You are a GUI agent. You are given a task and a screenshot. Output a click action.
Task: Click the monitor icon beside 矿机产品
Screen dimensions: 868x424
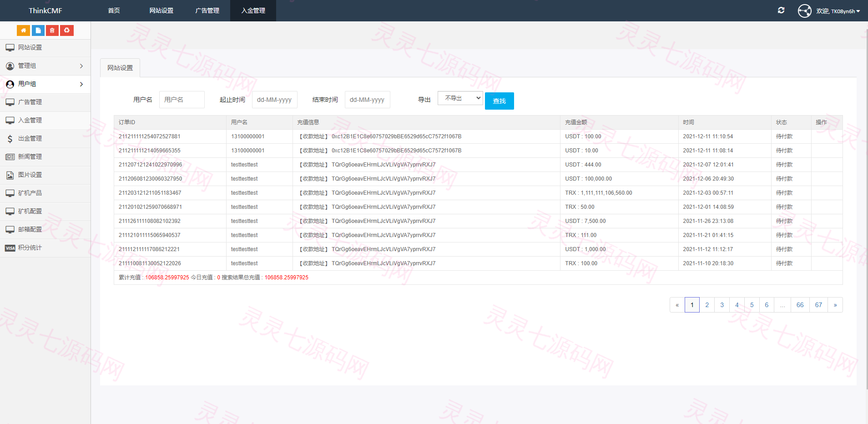(10, 193)
